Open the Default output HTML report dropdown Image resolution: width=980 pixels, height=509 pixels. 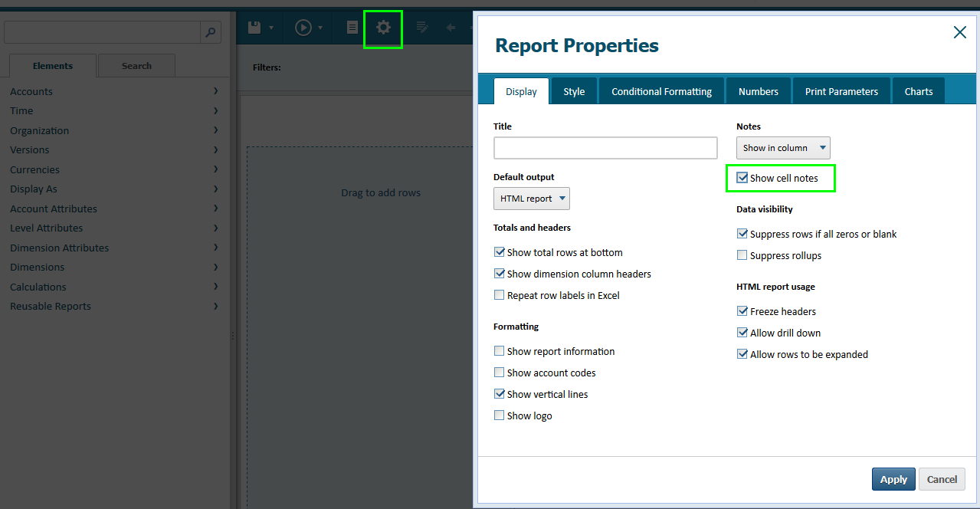(532, 199)
